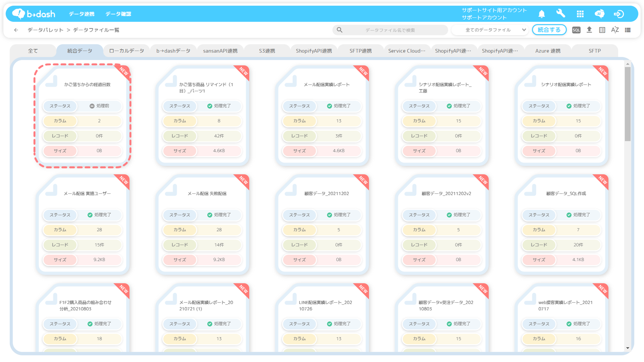Open the データ連携 menu
The image size is (644, 362).
(x=82, y=14)
